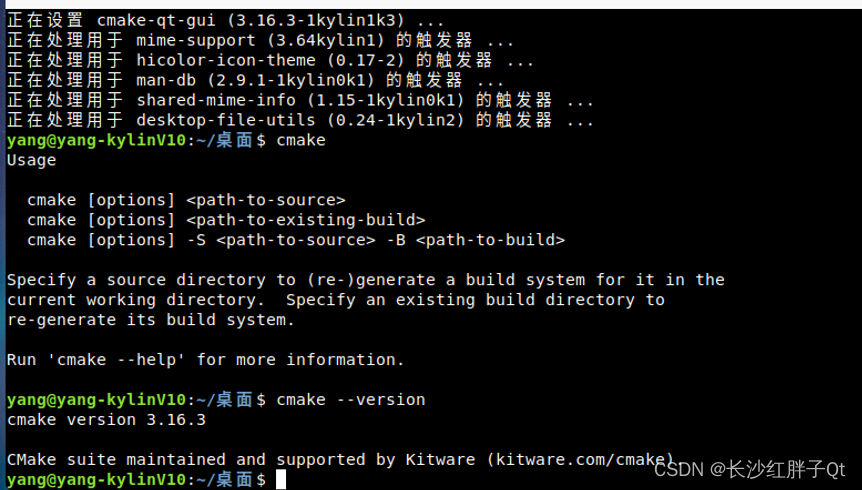Click the 'cmake --version' command text

coord(351,400)
